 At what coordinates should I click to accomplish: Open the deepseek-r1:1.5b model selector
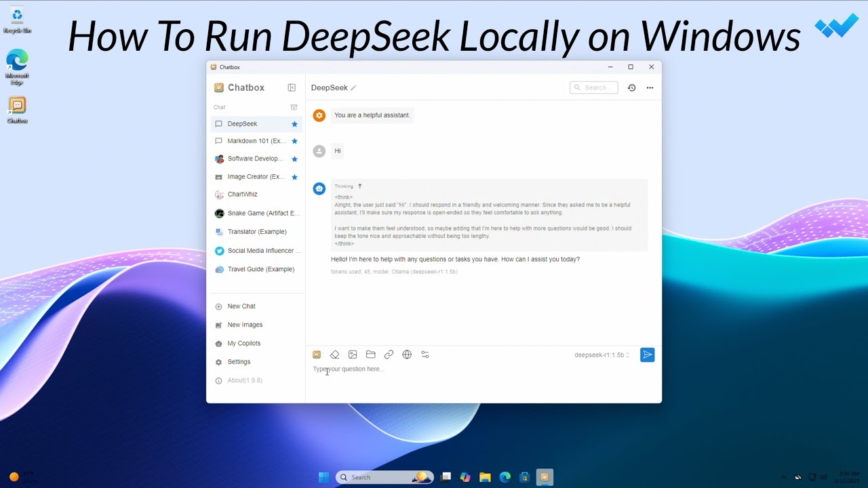602,355
